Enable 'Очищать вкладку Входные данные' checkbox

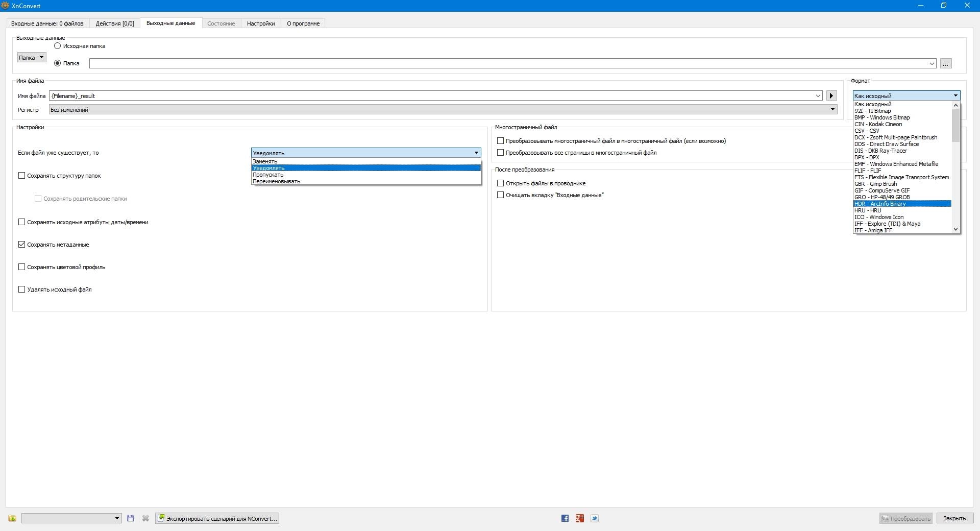pyautogui.click(x=501, y=195)
